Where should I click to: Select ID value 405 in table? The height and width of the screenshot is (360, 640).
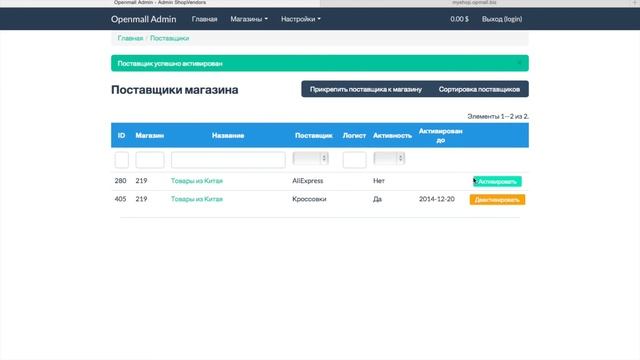click(x=120, y=199)
